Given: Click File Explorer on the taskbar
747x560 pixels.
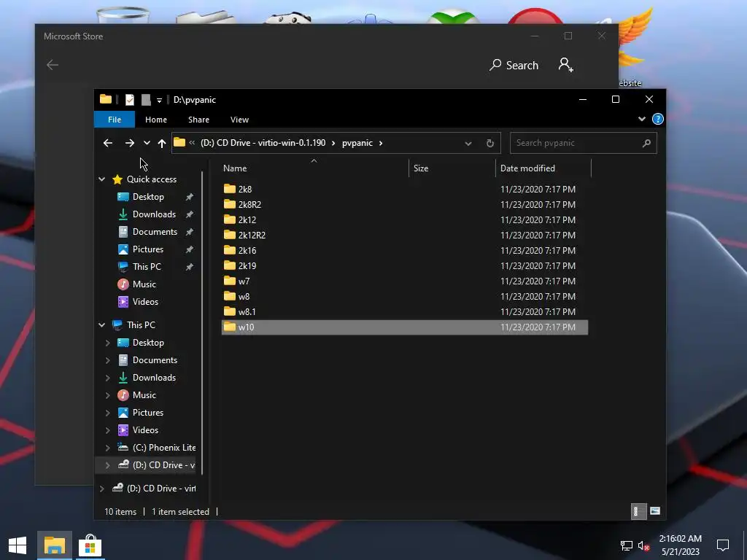Looking at the screenshot, I should 54,545.
